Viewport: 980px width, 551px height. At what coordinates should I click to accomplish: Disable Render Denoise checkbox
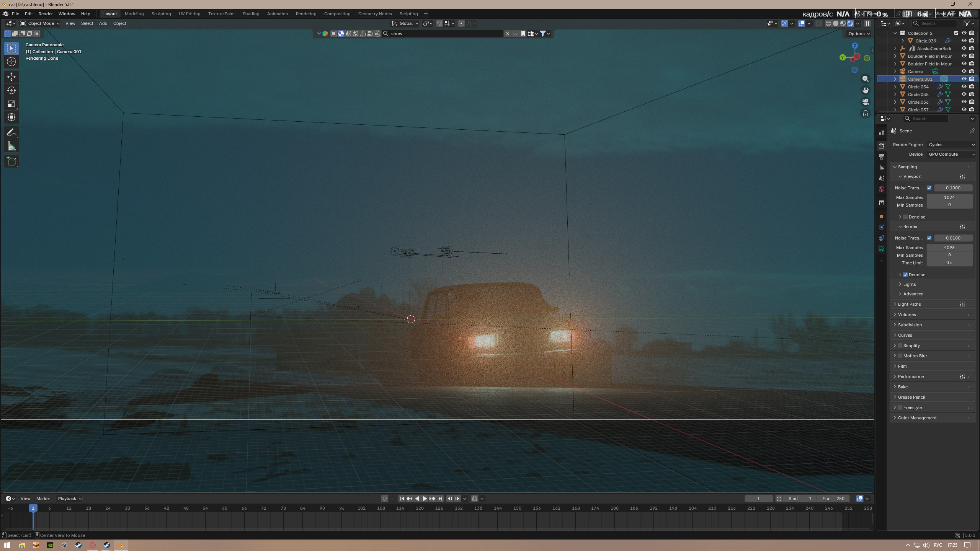(x=905, y=275)
